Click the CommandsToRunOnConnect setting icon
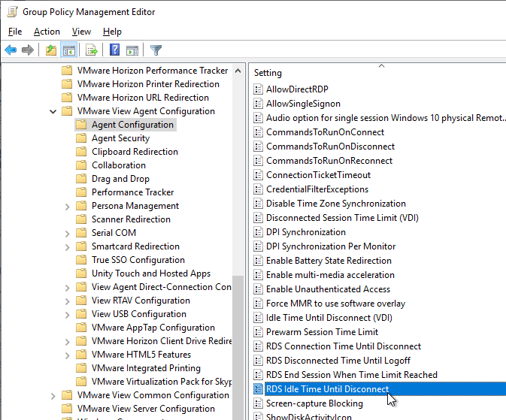Viewport: 506px width, 420px height. pyautogui.click(x=258, y=132)
